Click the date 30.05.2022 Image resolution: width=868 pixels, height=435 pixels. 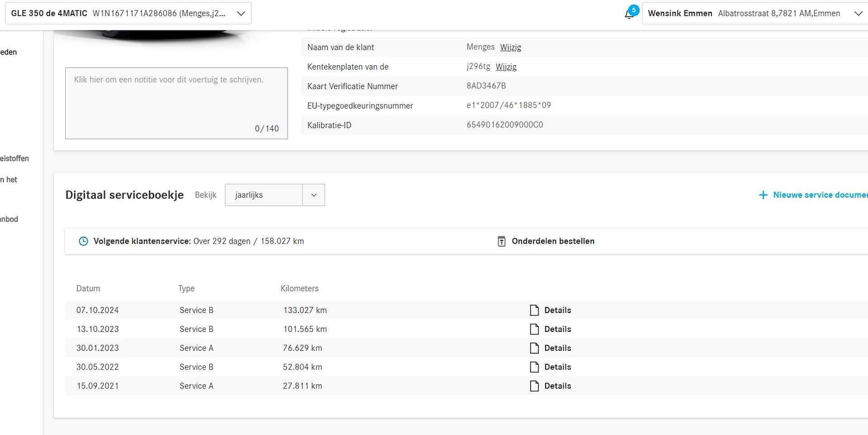[x=97, y=367]
